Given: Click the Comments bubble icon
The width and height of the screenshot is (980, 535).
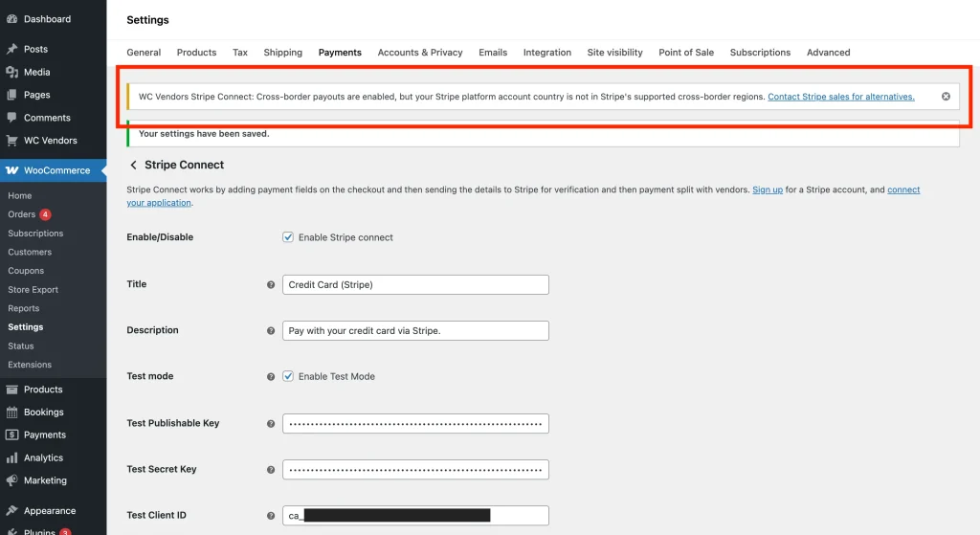Looking at the screenshot, I should click(11, 118).
